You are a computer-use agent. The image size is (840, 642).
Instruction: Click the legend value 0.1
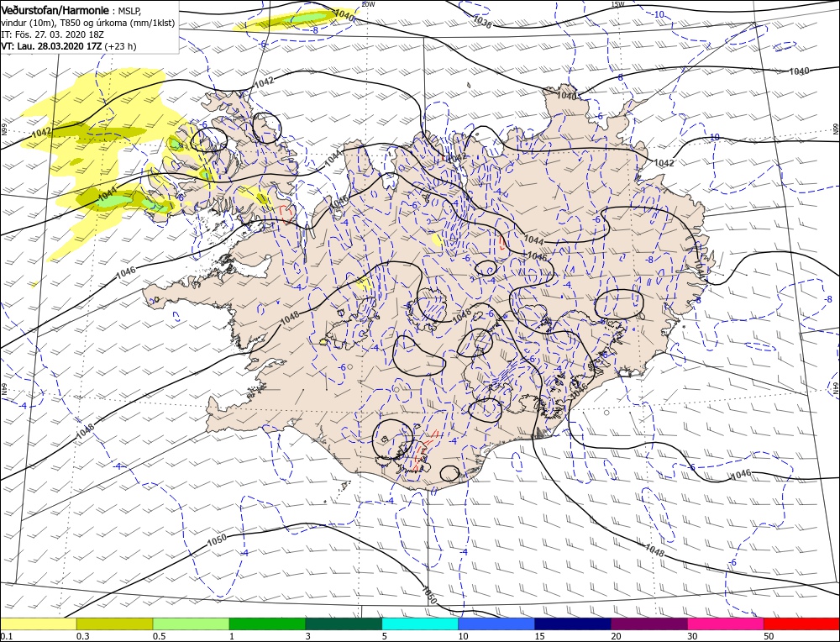tap(7, 636)
